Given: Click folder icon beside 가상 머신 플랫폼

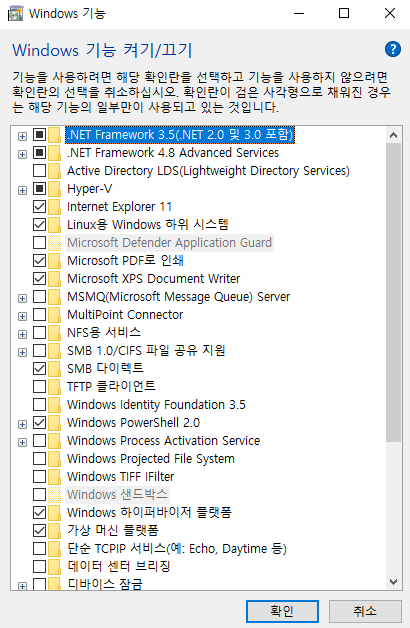Looking at the screenshot, I should [x=54, y=531].
